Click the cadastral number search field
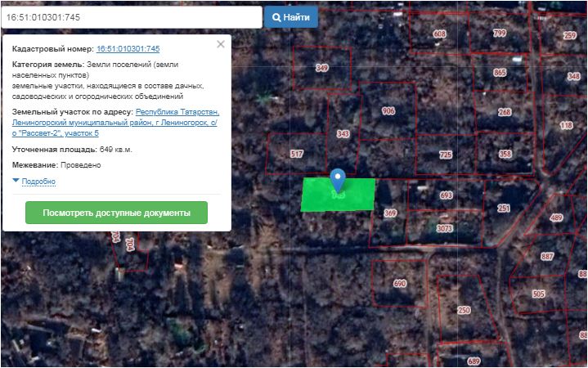This screenshot has height=368, width=588. coord(131,16)
